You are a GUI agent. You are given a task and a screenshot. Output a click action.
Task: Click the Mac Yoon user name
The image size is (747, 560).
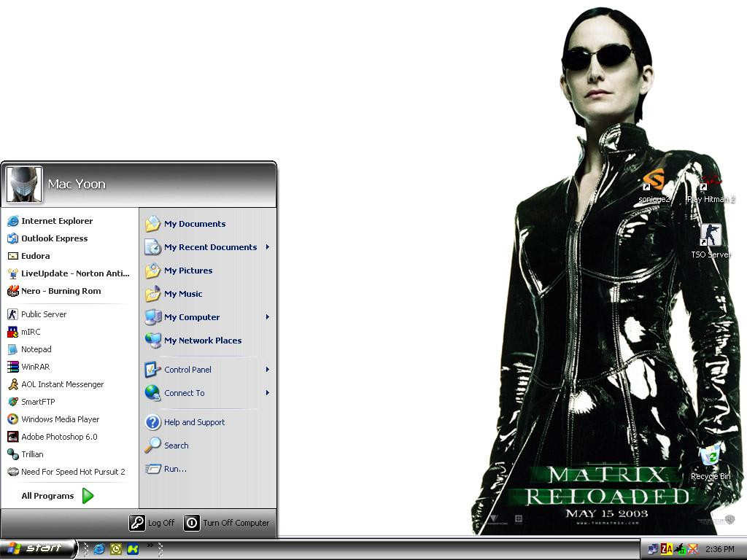(76, 184)
